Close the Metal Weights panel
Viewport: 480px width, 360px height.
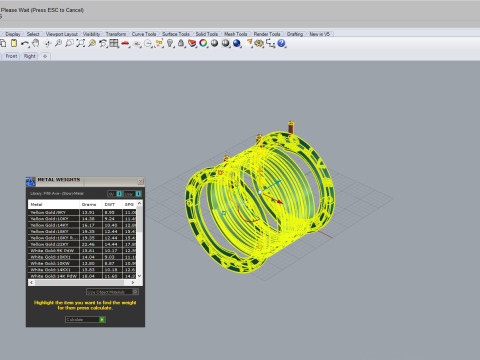coord(141,181)
